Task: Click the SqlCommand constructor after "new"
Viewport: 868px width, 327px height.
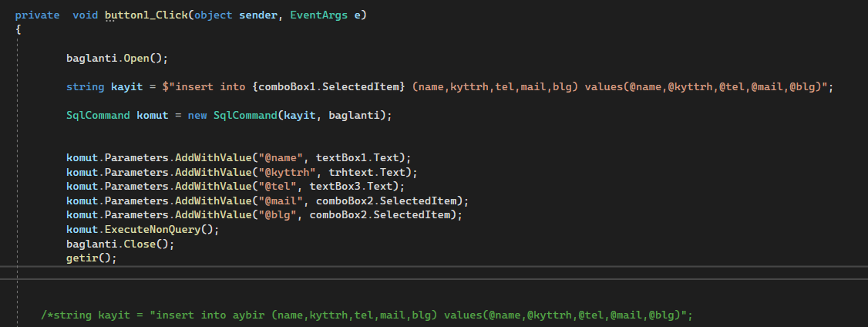Action: [x=245, y=116]
